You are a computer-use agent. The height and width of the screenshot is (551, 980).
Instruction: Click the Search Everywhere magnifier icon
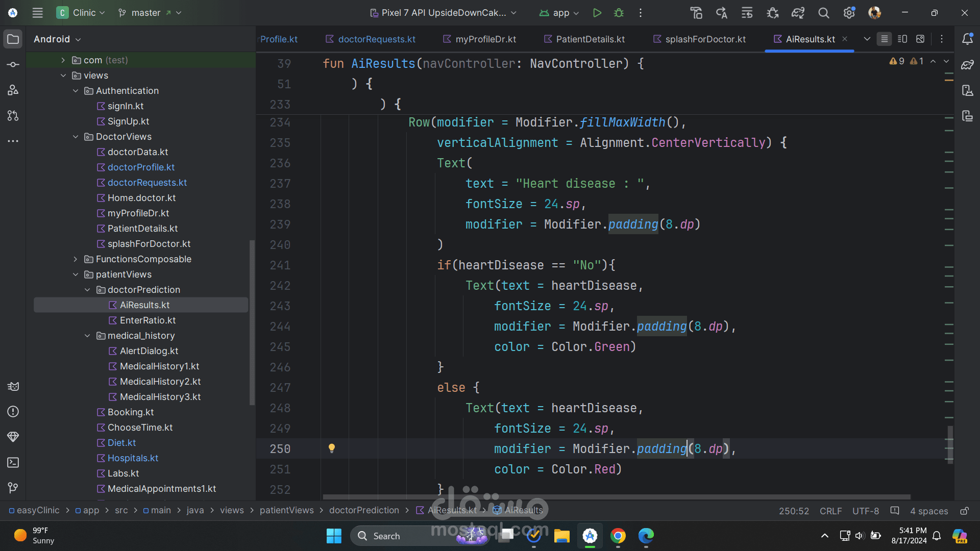(x=823, y=13)
